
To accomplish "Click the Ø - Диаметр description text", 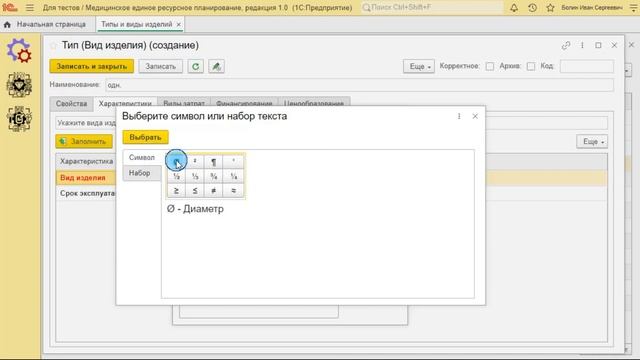I will 195,209.
